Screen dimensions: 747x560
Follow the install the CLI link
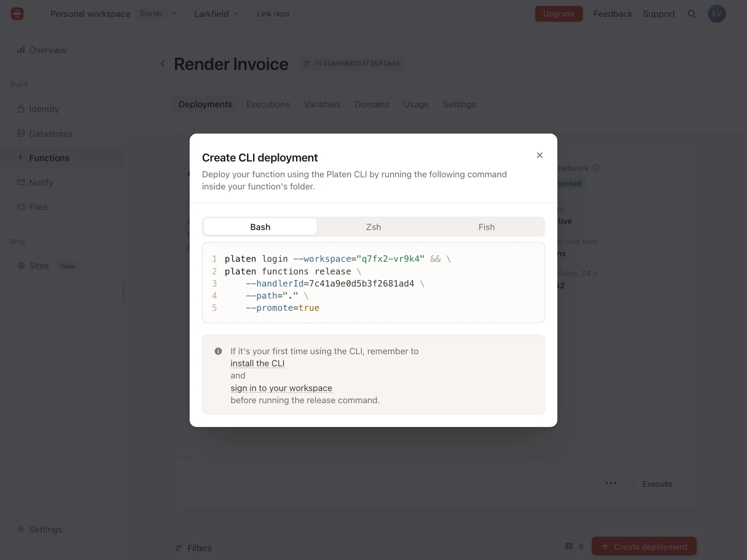pos(257,363)
